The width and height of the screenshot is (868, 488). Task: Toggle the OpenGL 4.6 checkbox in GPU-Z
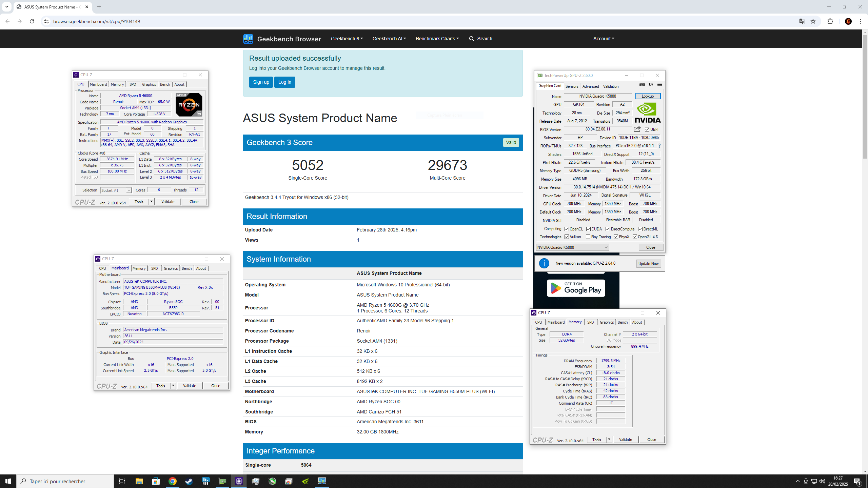[x=635, y=237]
